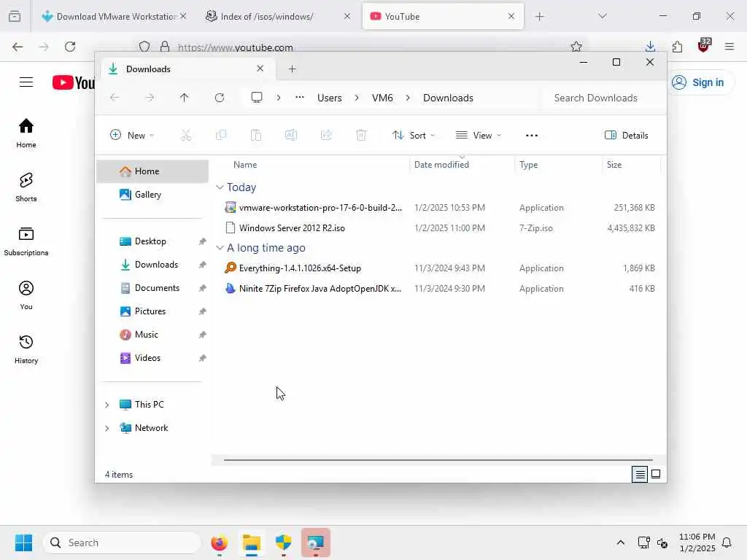Open File Explorer from the taskbar
This screenshot has height=560, width=747.
(252, 542)
